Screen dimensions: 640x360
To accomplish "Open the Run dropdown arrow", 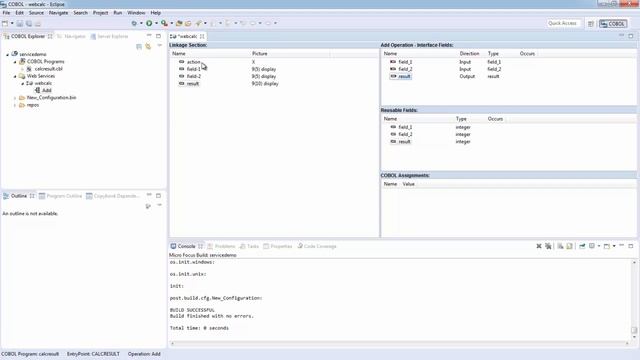I will [156, 23].
